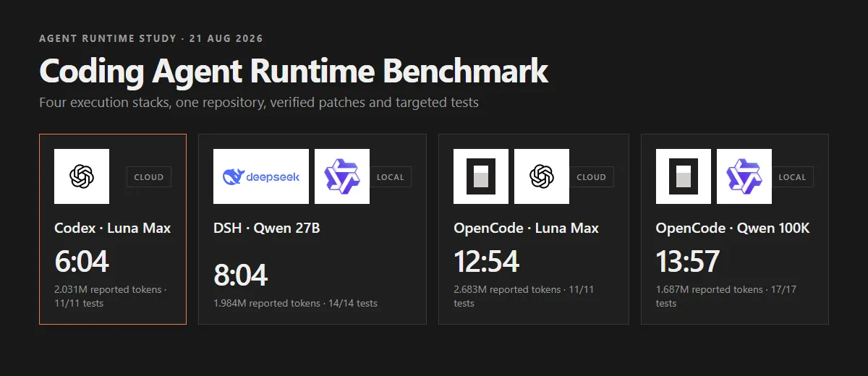The image size is (868, 376).
Task: Click the 12:54 runtime value
Action: coord(487,261)
